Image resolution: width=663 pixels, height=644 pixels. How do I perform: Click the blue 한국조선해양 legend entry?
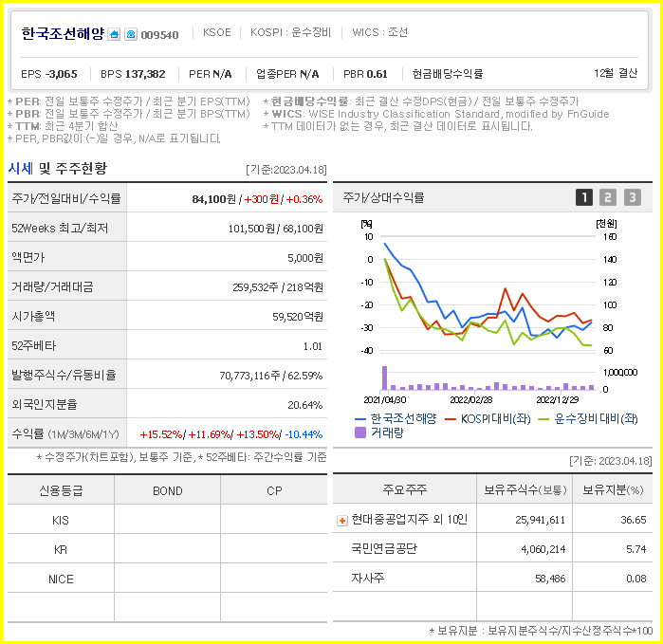(396, 418)
